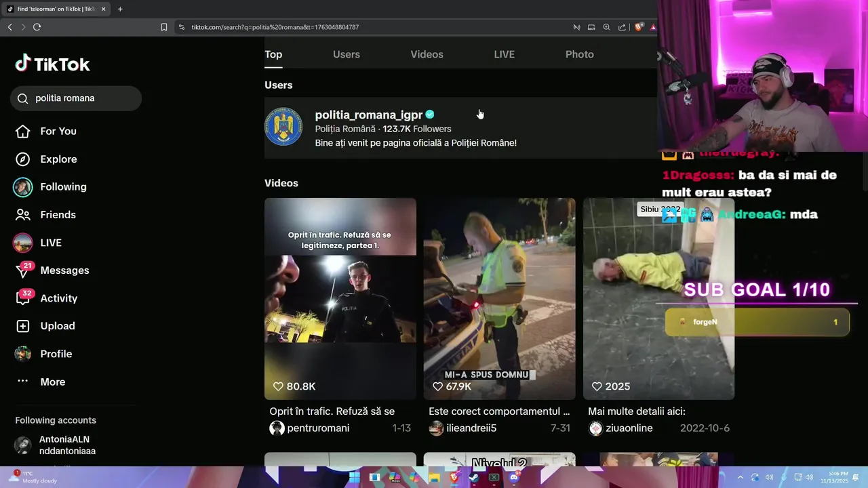
Task: Open the Following avatar icon
Action: tap(23, 187)
